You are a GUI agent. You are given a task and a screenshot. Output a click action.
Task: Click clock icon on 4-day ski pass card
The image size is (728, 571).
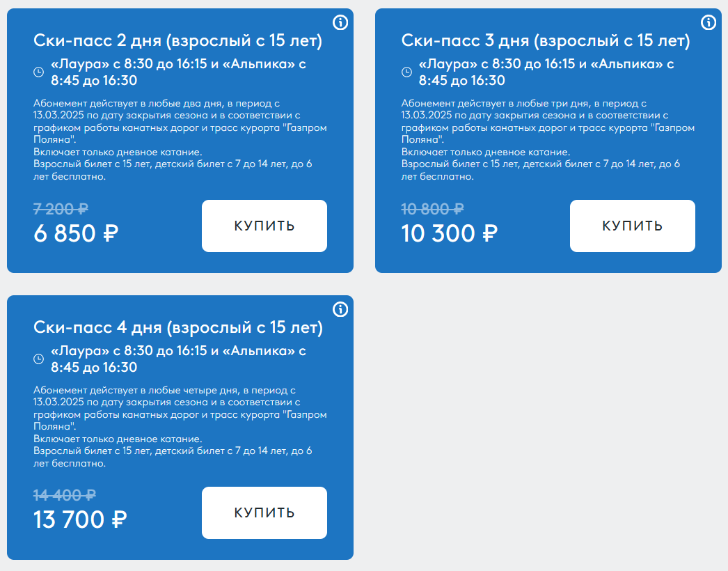click(38, 359)
